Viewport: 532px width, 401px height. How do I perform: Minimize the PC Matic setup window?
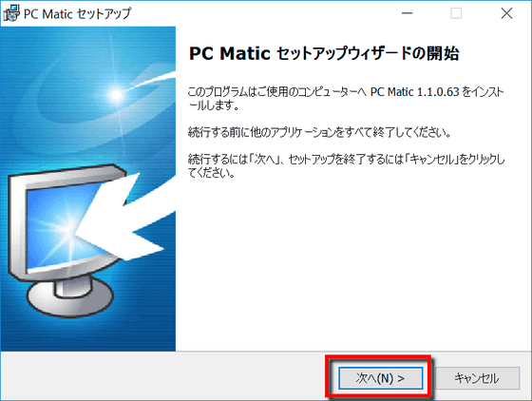pos(407,13)
